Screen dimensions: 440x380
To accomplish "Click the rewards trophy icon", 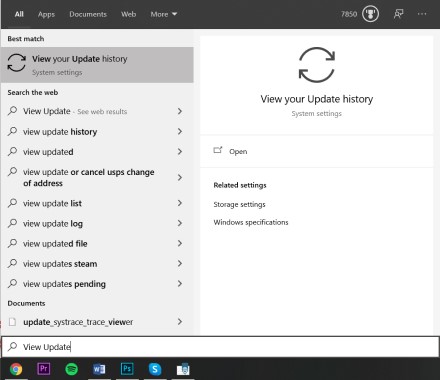I will 370,14.
